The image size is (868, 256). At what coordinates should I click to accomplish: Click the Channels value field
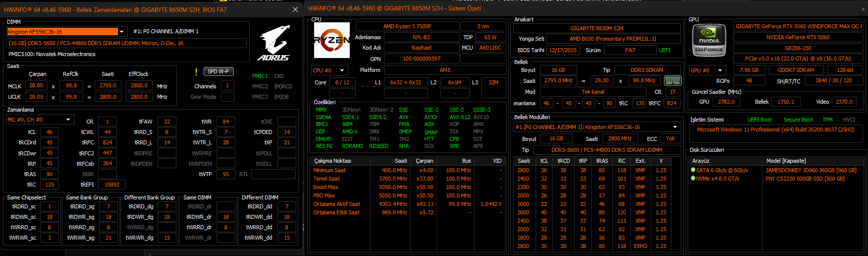click(x=227, y=86)
